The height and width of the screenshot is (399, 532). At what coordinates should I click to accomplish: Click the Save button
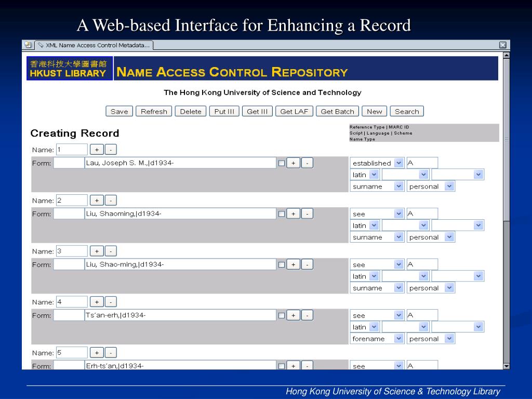[x=119, y=111]
